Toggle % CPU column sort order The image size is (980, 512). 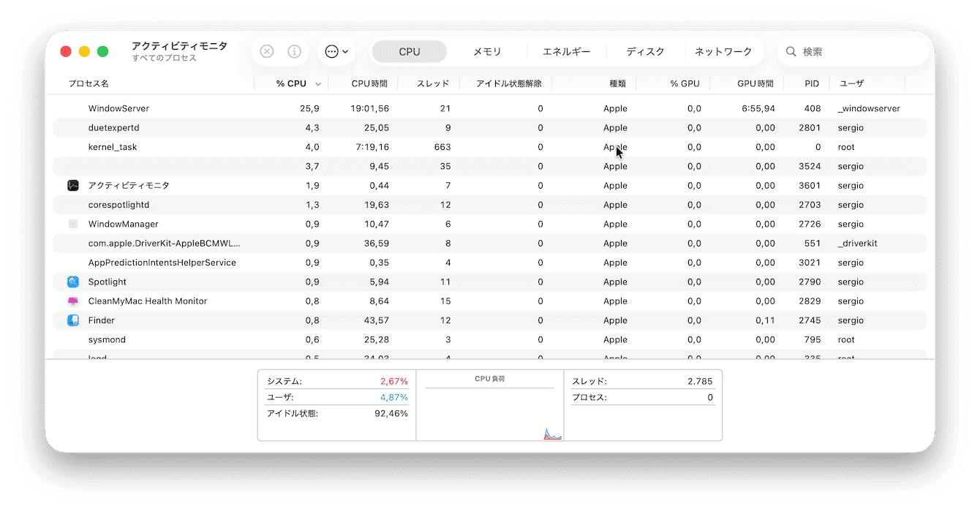click(291, 83)
